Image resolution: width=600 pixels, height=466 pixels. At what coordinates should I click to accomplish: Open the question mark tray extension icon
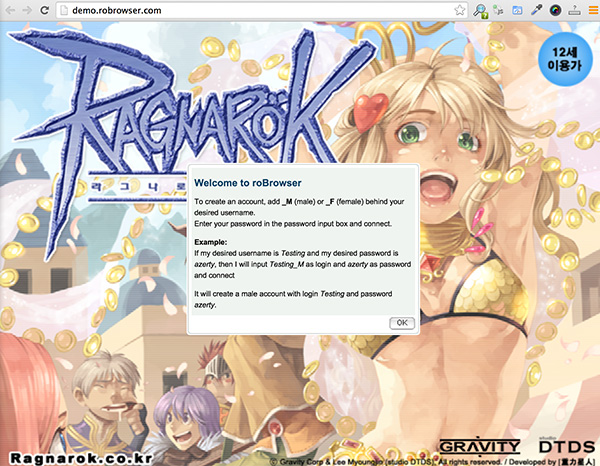click(x=574, y=10)
